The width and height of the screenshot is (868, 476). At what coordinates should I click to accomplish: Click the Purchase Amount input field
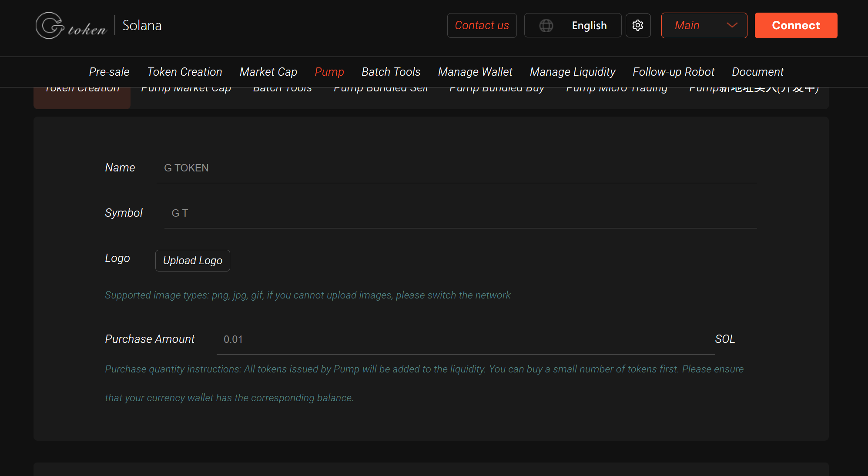pyautogui.click(x=466, y=339)
